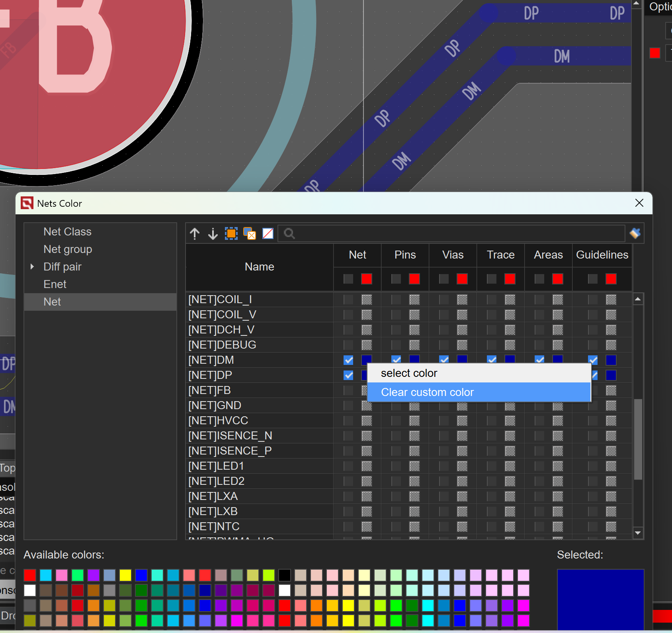The height and width of the screenshot is (633, 672).
Task: Choose 'select color' from the context menu
Action: pos(409,373)
